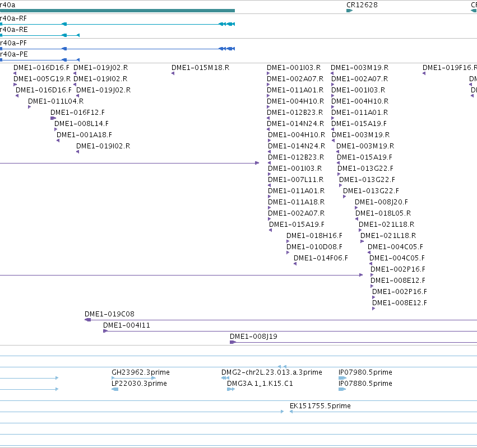Select the DME1-007L11.R feature

coord(296,180)
